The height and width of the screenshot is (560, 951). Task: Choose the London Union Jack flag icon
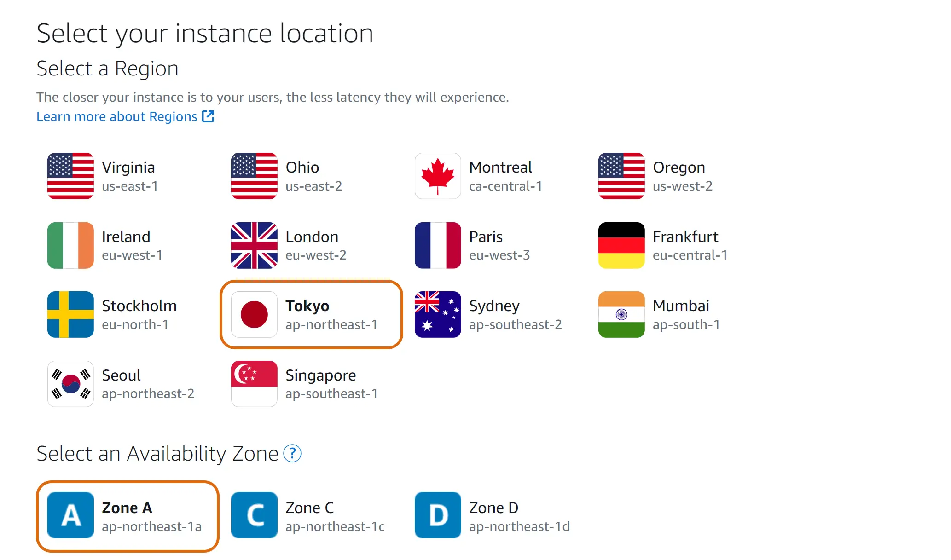254,245
